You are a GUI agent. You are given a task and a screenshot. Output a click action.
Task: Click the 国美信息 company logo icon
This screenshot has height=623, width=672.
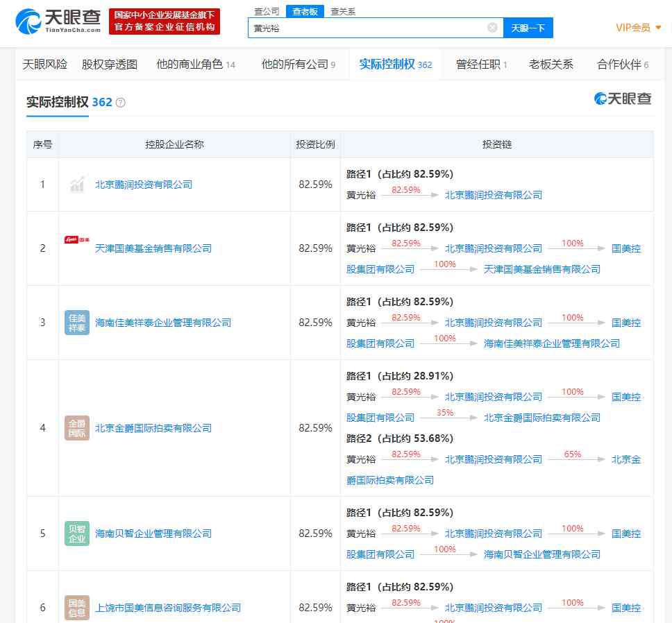coord(77,608)
